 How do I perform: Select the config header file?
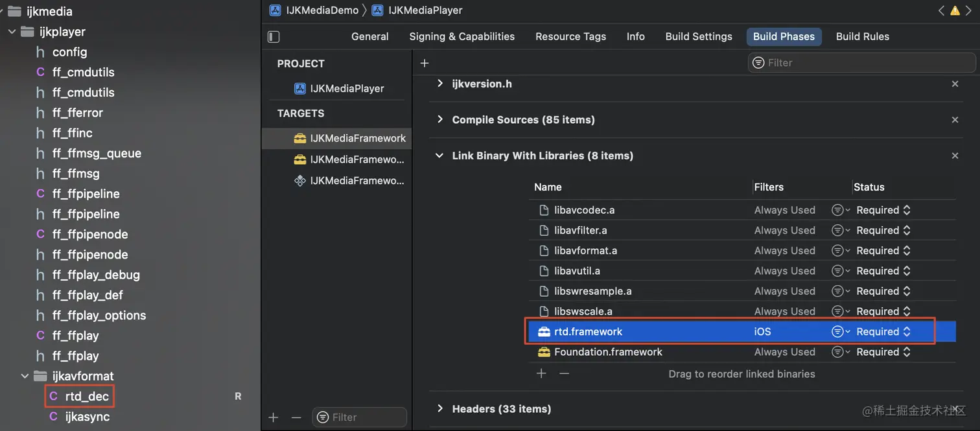pos(62,52)
